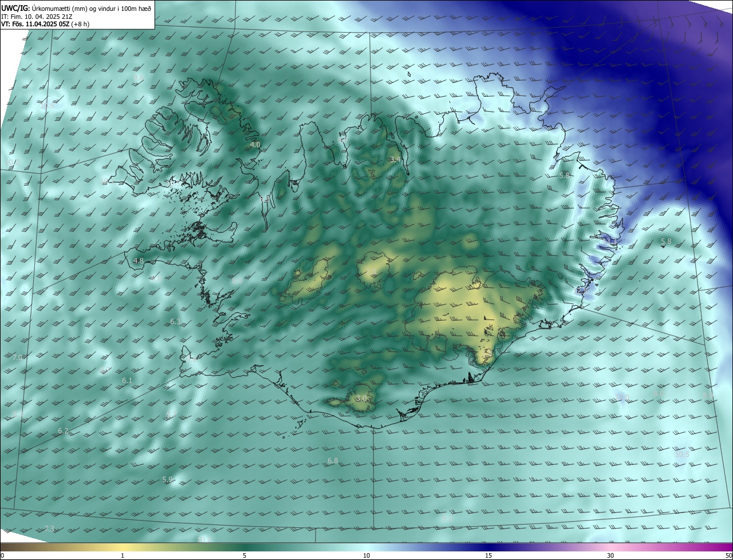
Task: Click the 7.3 value label
Action: point(49,529)
